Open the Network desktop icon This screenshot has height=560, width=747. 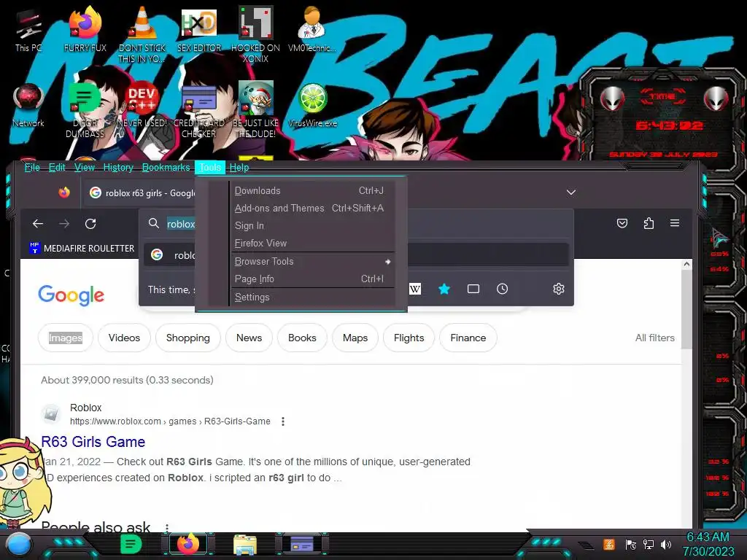point(28,106)
